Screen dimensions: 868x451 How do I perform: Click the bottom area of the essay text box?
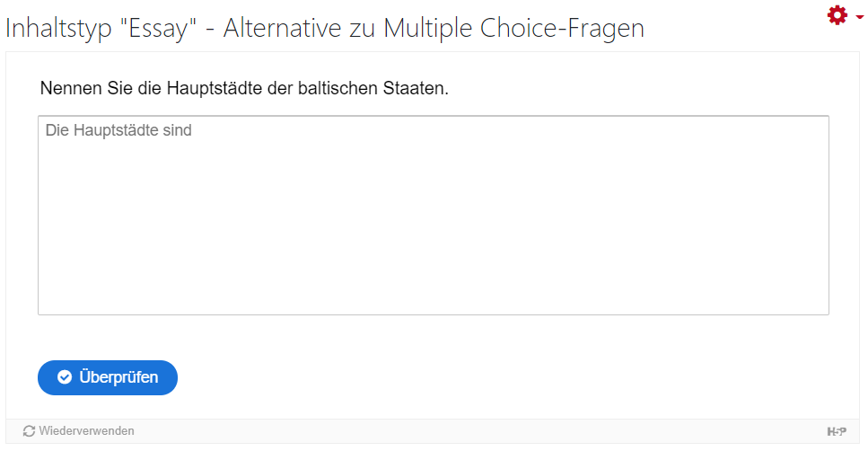point(434,294)
